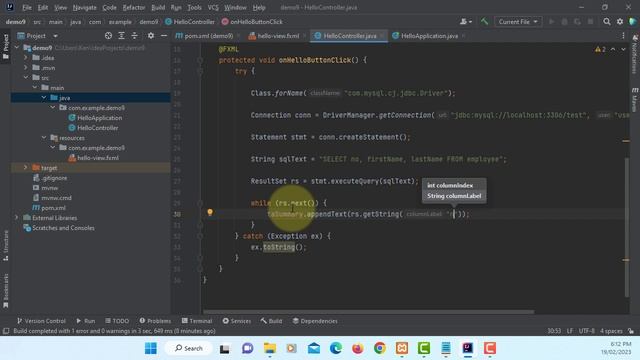Viewport: 640px width, 360px height.
Task: Expand External Libraries node
Action: 17,218
